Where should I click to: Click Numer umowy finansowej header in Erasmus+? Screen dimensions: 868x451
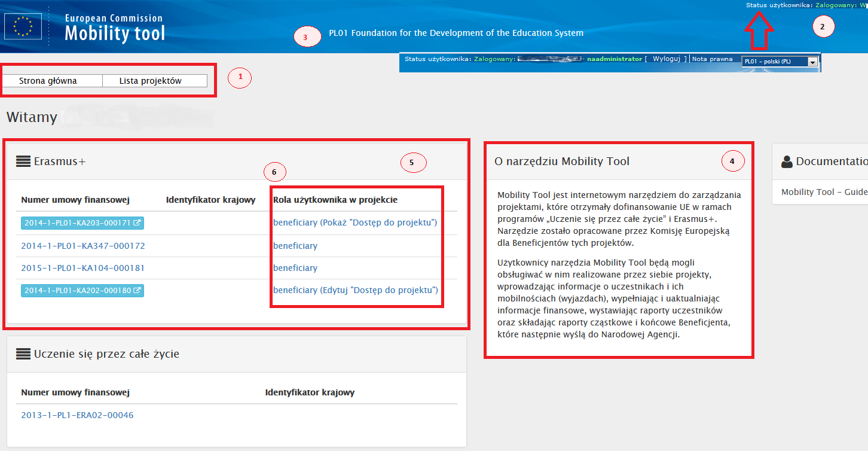pyautogui.click(x=75, y=200)
